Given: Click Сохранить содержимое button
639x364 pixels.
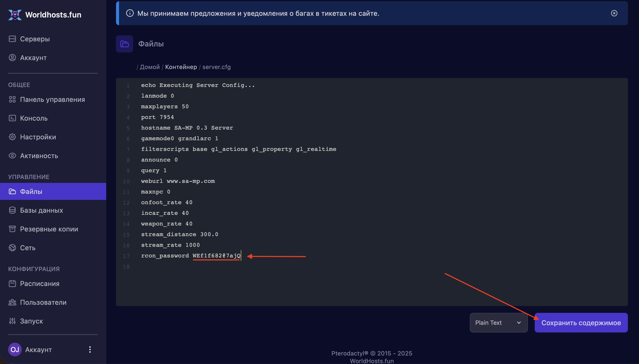Looking at the screenshot, I should coord(581,322).
